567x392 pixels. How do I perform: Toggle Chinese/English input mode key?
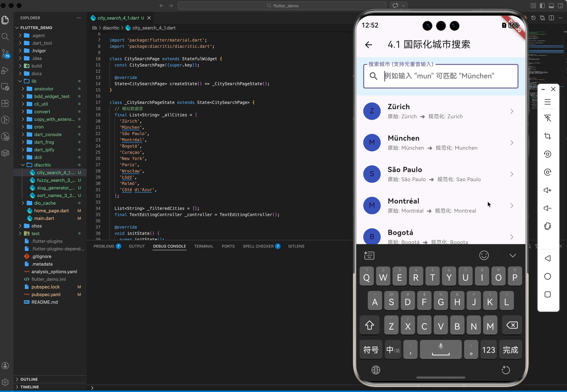[x=393, y=350]
